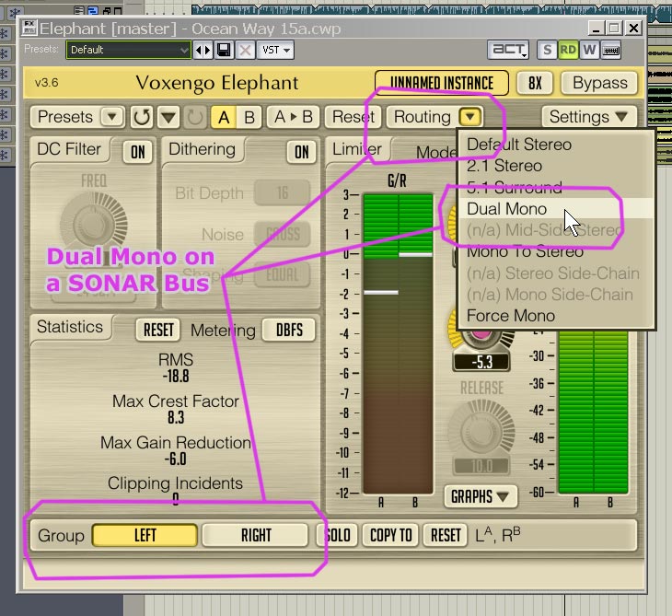Select the RIGHT channel group
The image size is (672, 616).
pyautogui.click(x=256, y=535)
